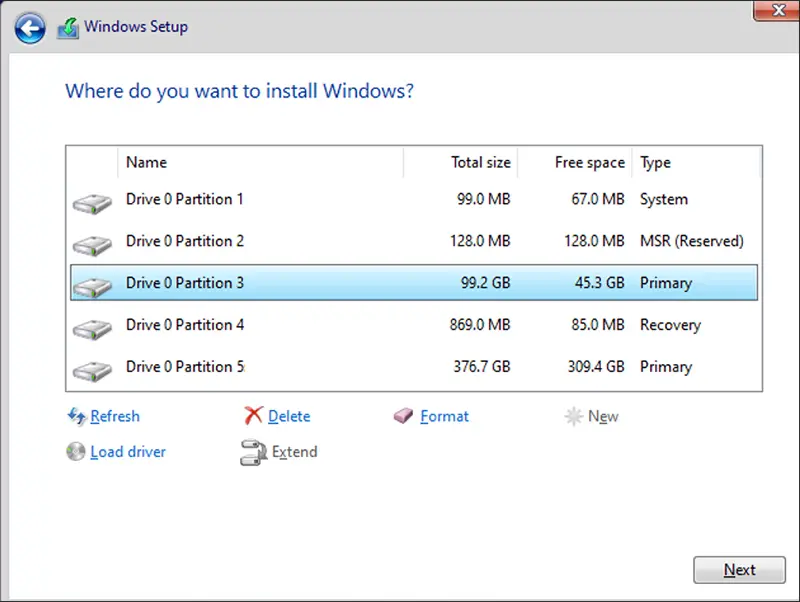Click the grayed-out New star icon

coord(573,416)
